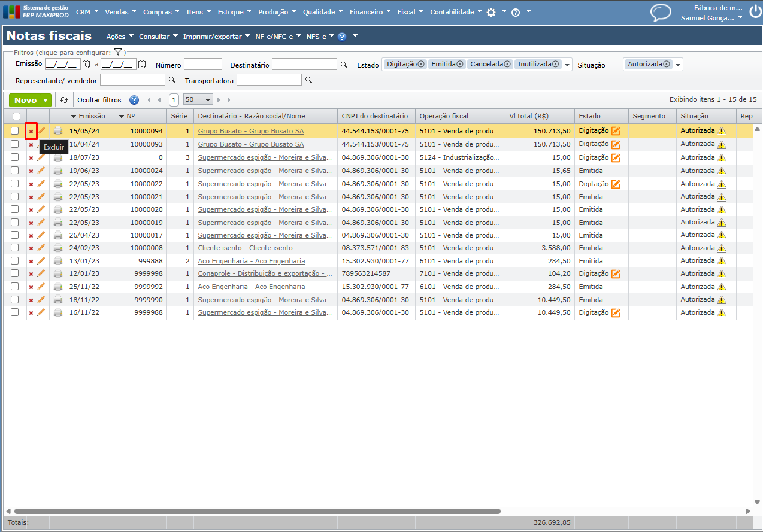Open the NF-e/NFC-e dropdown menu
This screenshot has height=532, width=763.
(x=278, y=37)
